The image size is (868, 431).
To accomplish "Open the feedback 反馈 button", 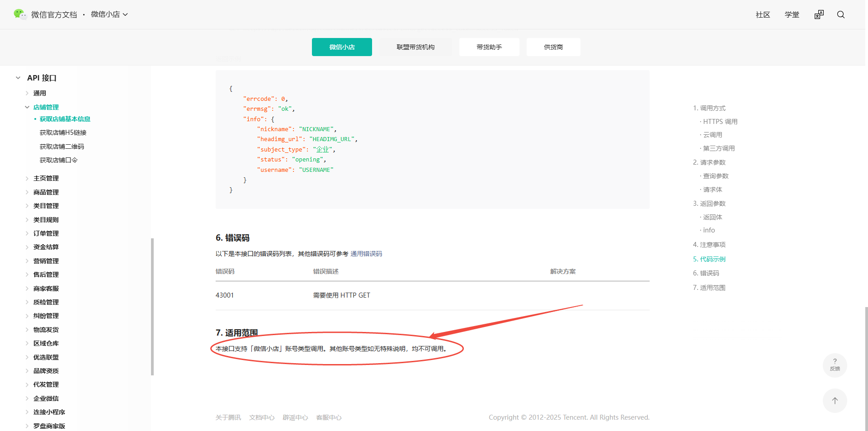I will (835, 365).
